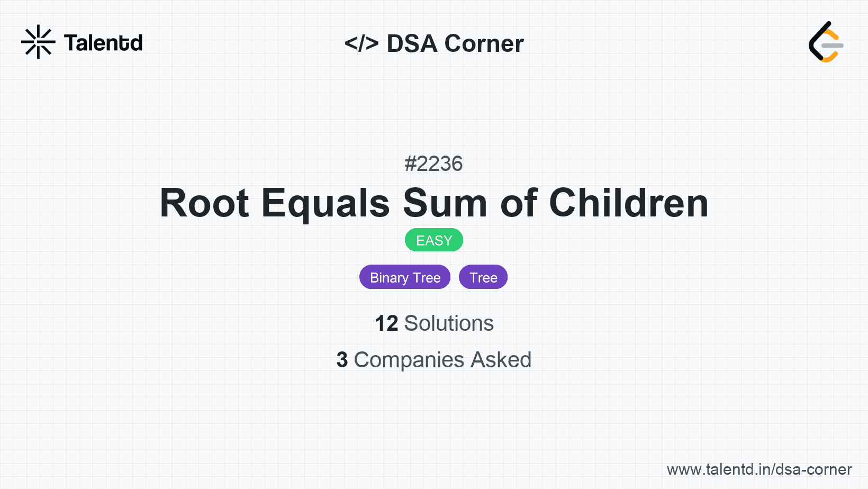
Task: Click the word Sum in the title
Action: point(445,203)
